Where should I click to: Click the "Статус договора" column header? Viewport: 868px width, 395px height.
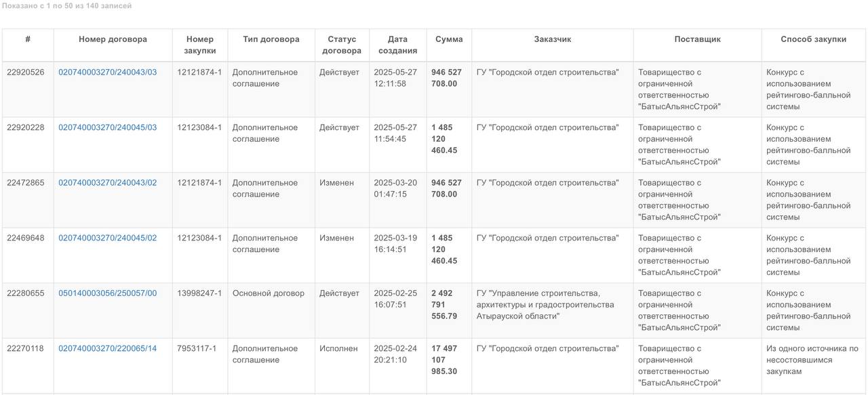tap(342, 45)
